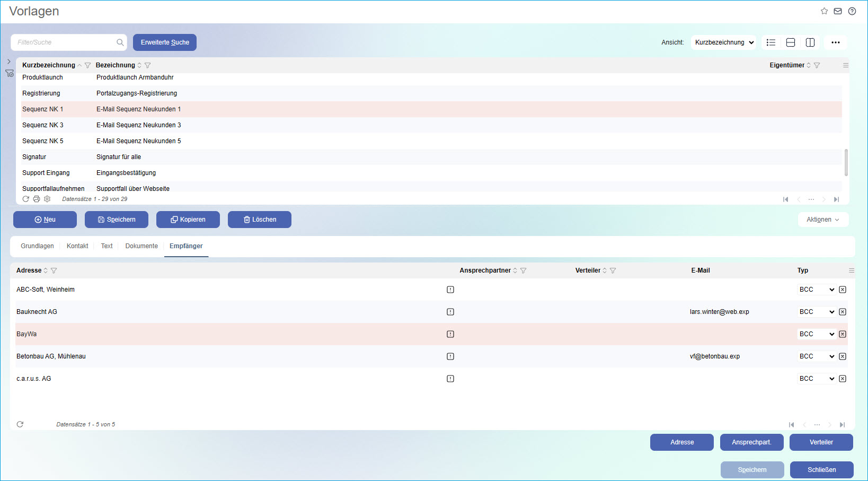Click the search magnifier icon
Screen dimensions: 868x481
coord(120,42)
